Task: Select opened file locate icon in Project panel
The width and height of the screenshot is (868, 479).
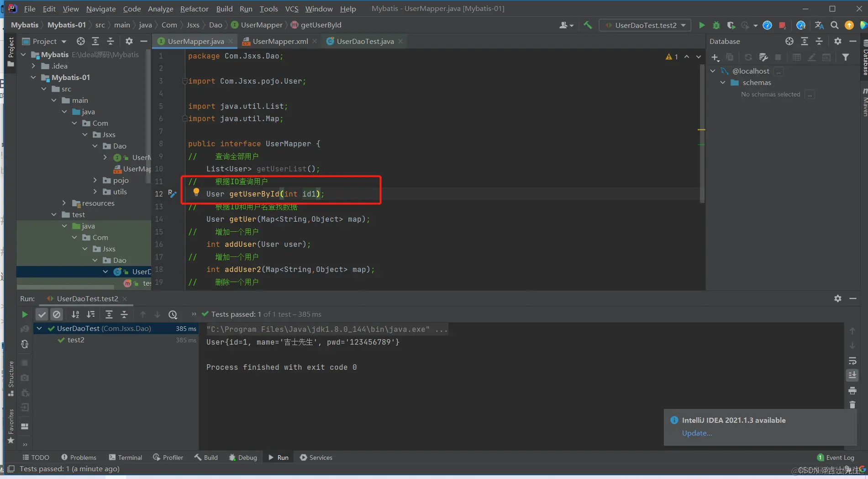Action: point(81,41)
